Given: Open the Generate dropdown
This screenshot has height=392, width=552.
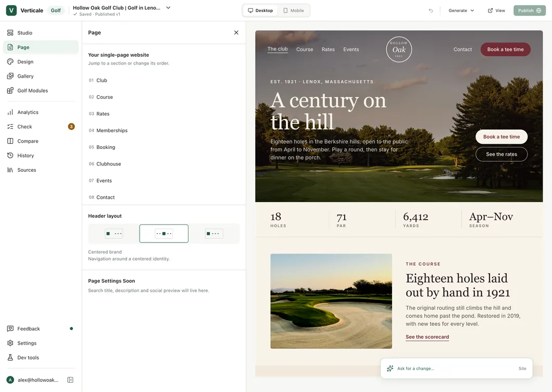Looking at the screenshot, I should 461,10.
